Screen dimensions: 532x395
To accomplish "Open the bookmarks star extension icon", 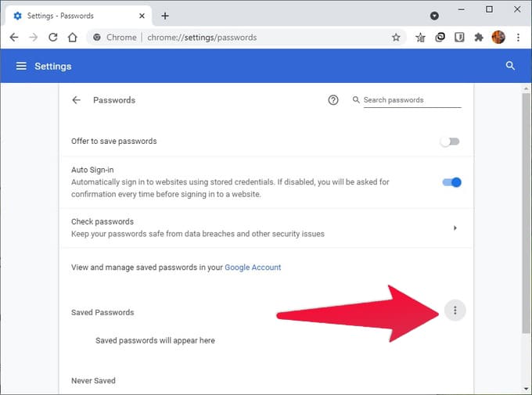I will (x=420, y=38).
